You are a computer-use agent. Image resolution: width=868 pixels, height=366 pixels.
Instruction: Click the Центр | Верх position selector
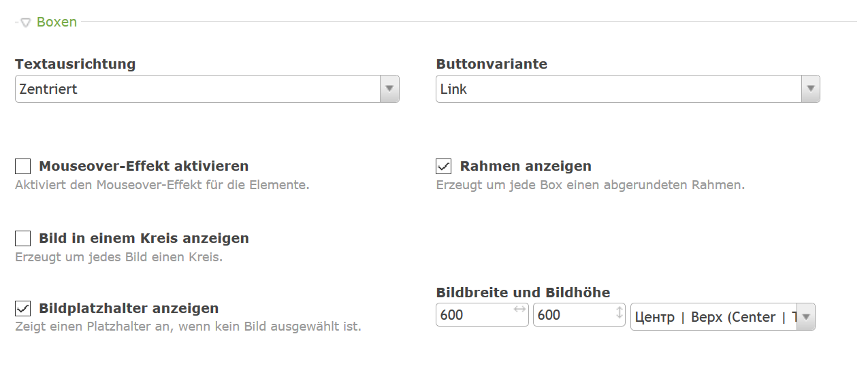(x=713, y=317)
